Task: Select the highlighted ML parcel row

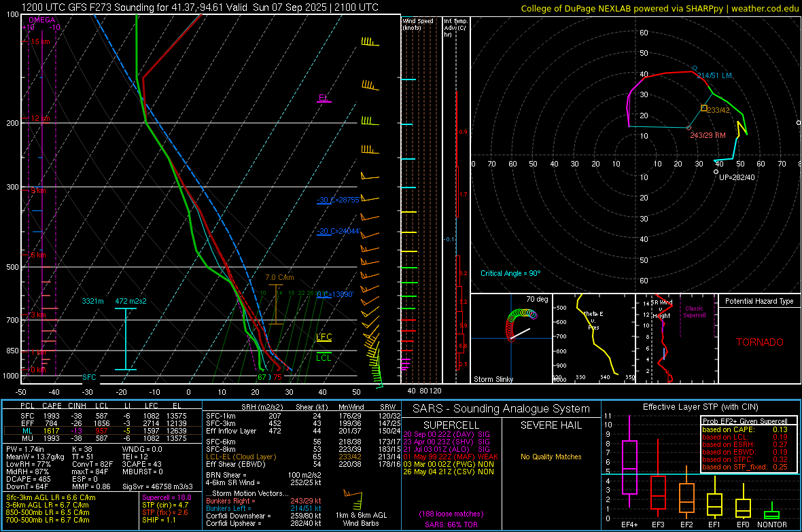Action: point(103,431)
